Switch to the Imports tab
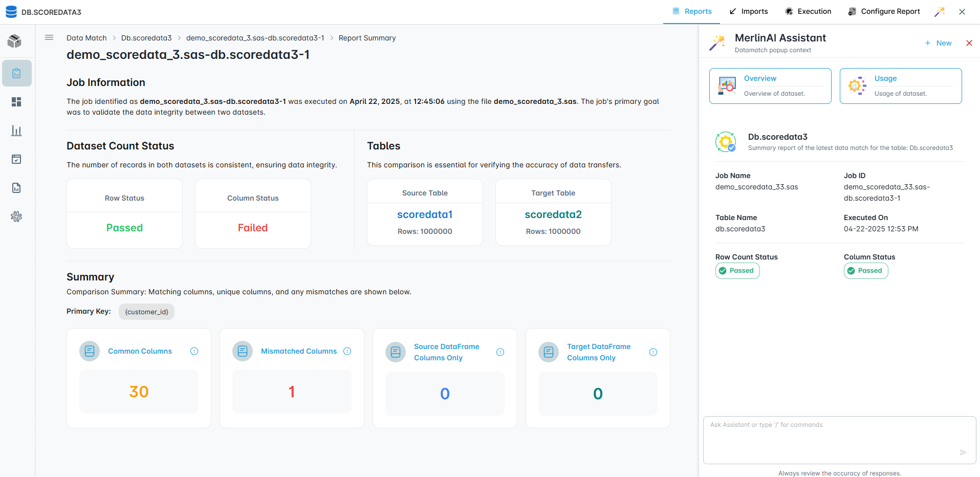 point(749,11)
